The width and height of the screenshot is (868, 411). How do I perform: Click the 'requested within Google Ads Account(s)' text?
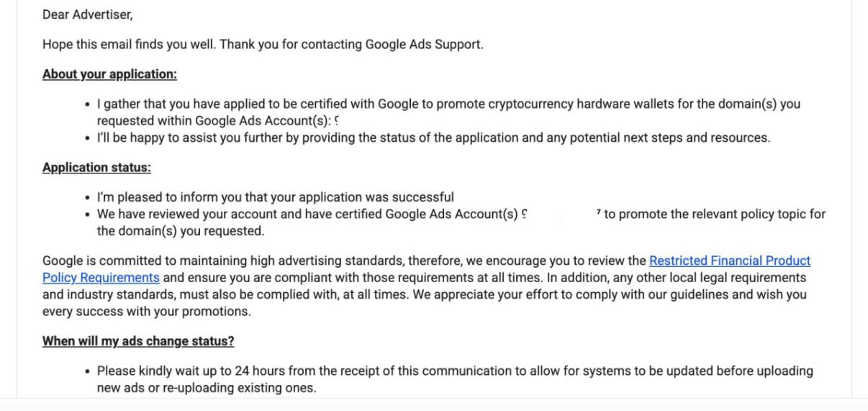pyautogui.click(x=214, y=121)
